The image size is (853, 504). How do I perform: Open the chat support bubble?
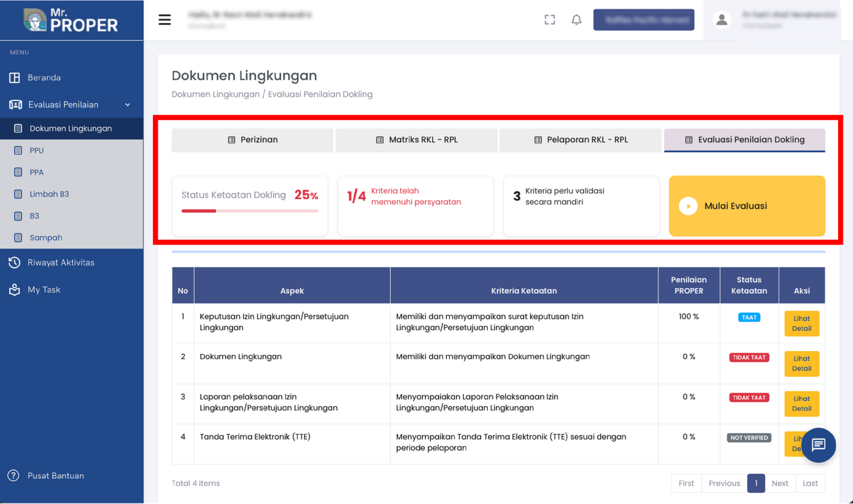(x=818, y=444)
